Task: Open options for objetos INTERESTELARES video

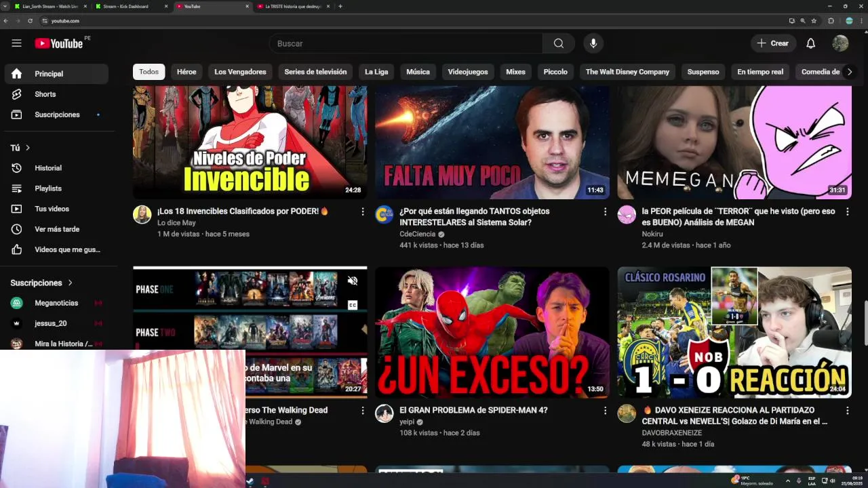Action: click(605, 211)
